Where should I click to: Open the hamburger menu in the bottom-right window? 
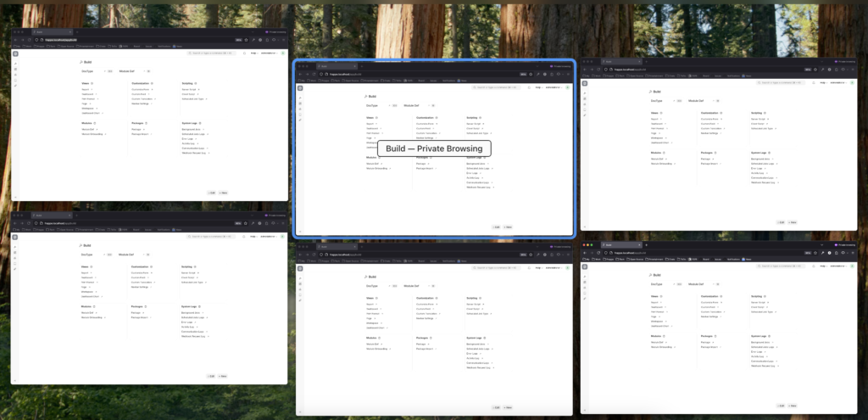(x=851, y=252)
